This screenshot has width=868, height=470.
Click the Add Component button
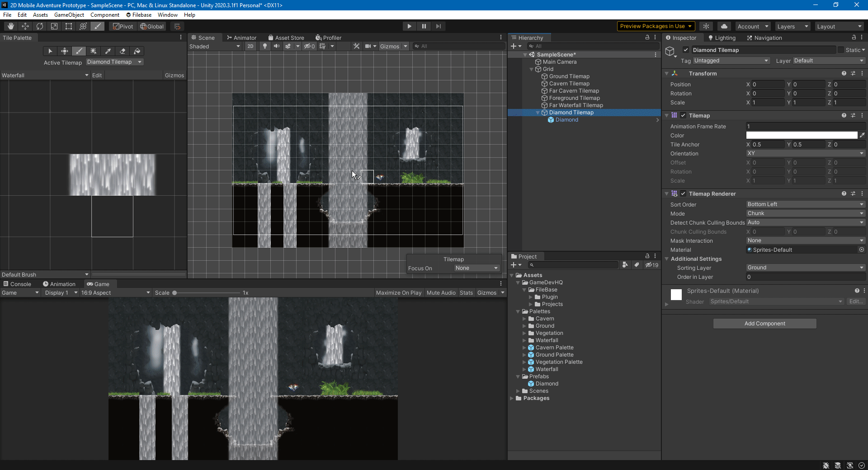[x=764, y=324]
